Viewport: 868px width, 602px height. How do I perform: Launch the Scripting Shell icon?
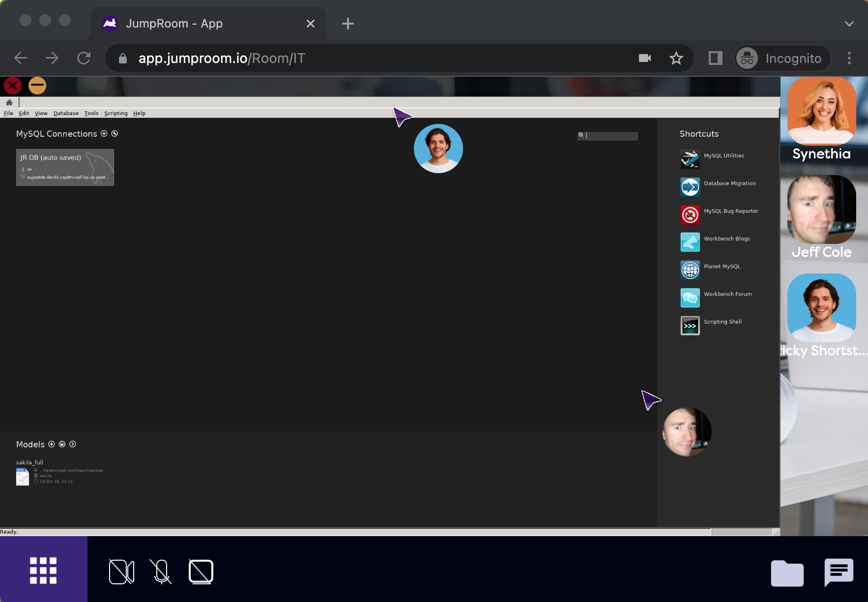[690, 326]
